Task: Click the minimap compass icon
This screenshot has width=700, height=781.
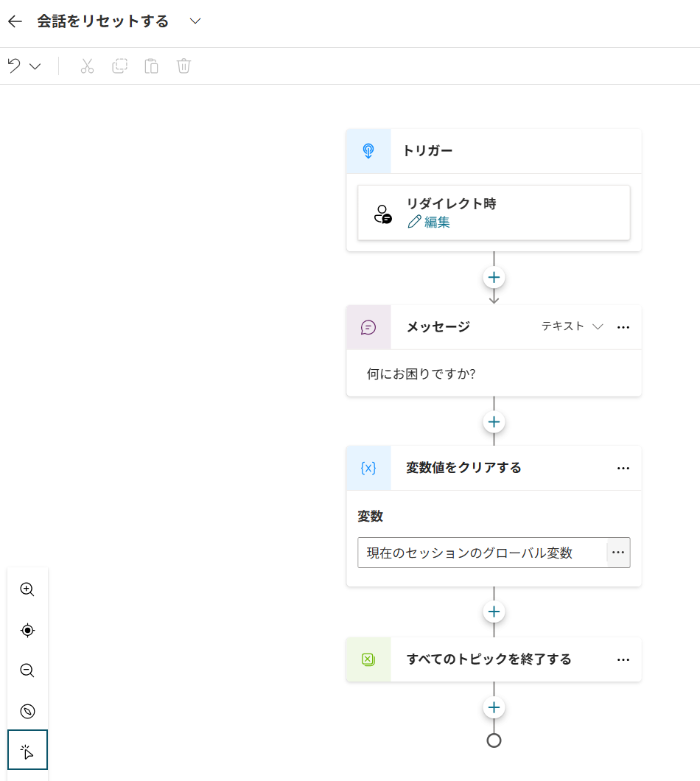Action: point(27,711)
